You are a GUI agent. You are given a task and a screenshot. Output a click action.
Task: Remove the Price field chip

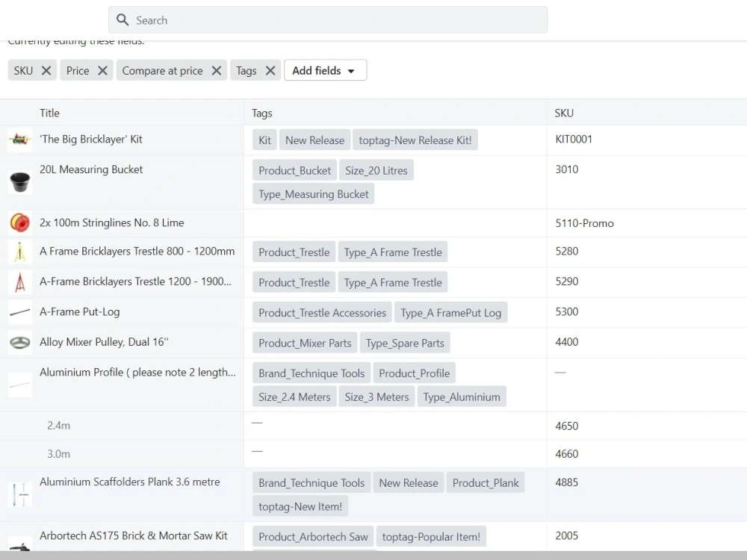click(102, 70)
